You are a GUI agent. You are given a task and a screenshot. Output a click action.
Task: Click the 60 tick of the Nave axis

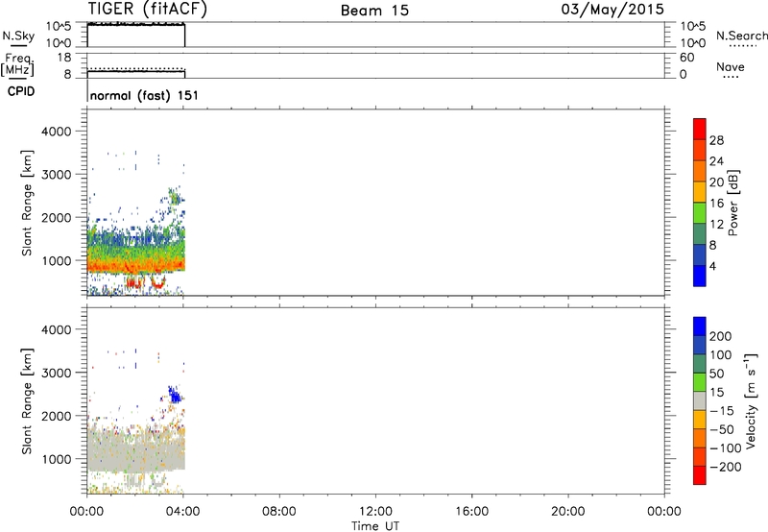point(687,58)
